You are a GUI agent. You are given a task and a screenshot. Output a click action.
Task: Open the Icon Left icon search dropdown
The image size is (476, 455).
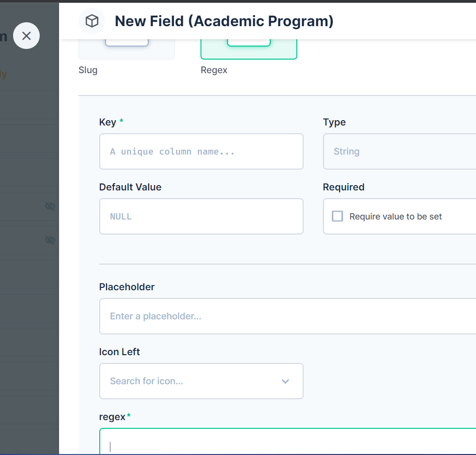(x=201, y=381)
